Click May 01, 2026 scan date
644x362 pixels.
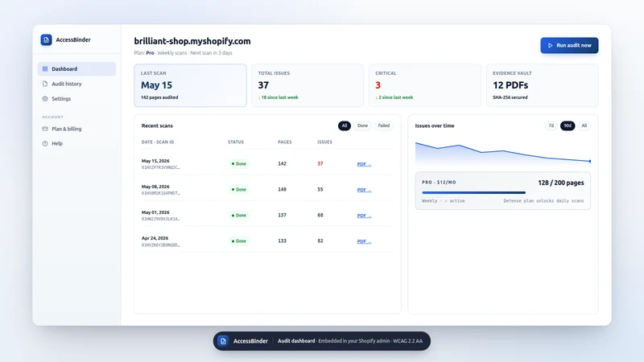(155, 212)
